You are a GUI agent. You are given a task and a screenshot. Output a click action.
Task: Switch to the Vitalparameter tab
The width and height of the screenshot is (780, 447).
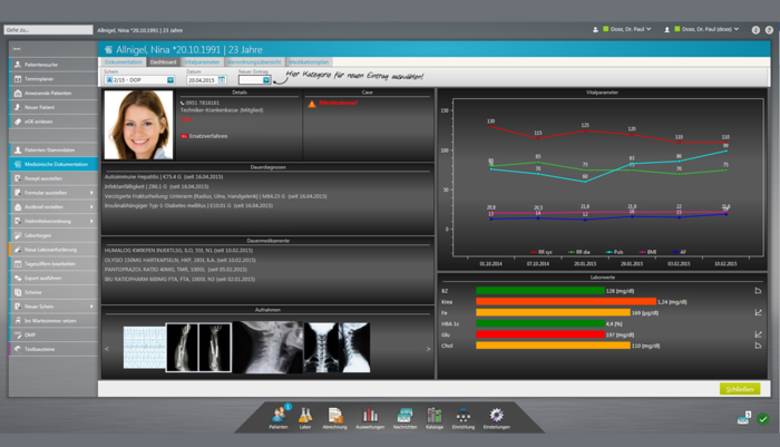(201, 62)
